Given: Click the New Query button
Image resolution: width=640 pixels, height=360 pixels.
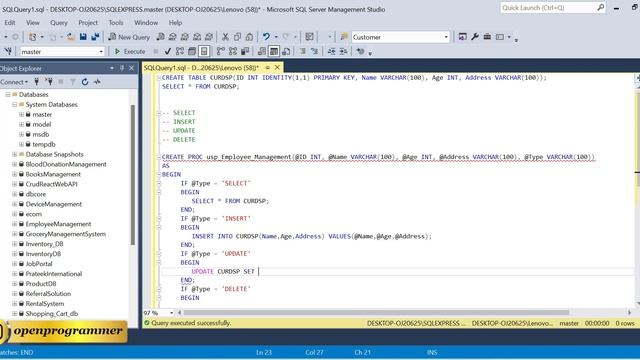Looking at the screenshot, I should [x=129, y=37].
